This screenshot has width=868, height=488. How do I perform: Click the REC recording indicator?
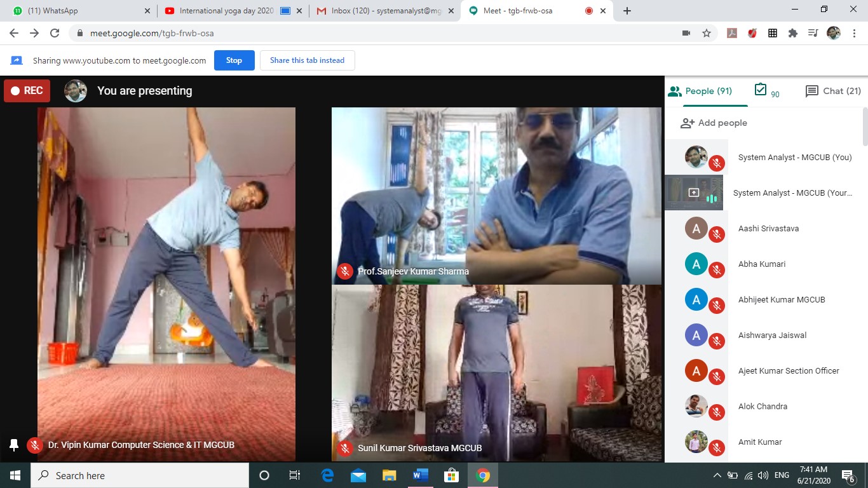[x=27, y=91]
